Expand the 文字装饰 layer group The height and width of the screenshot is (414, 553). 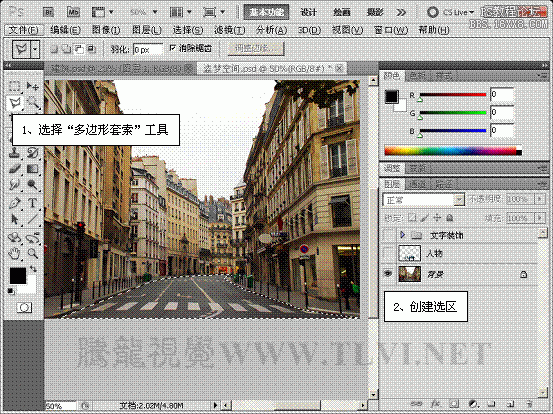click(402, 235)
